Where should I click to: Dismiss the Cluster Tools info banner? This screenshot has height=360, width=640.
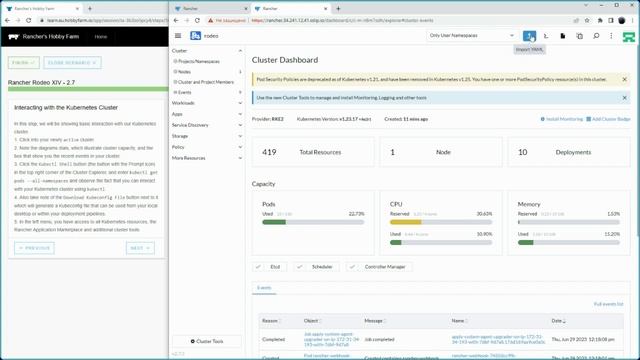[624, 98]
